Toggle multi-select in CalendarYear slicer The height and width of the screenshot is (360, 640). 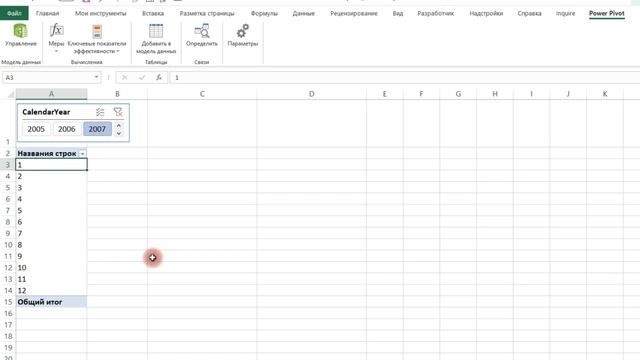[100, 112]
